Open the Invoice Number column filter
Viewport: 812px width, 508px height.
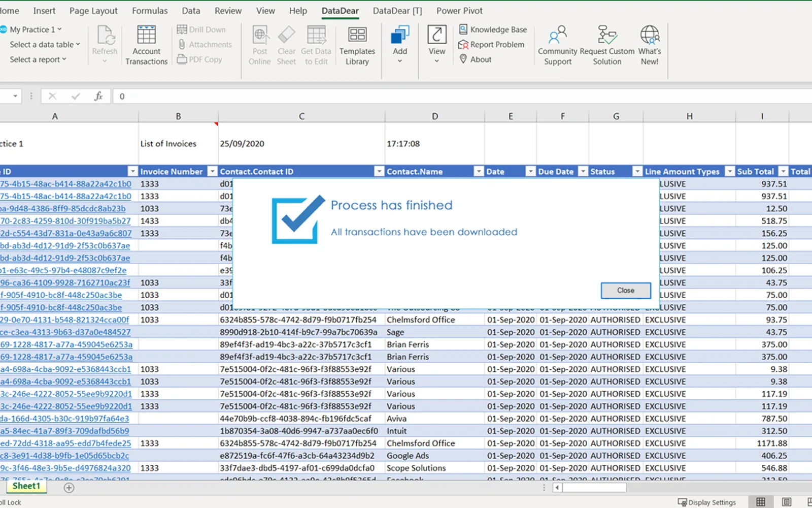click(x=213, y=172)
